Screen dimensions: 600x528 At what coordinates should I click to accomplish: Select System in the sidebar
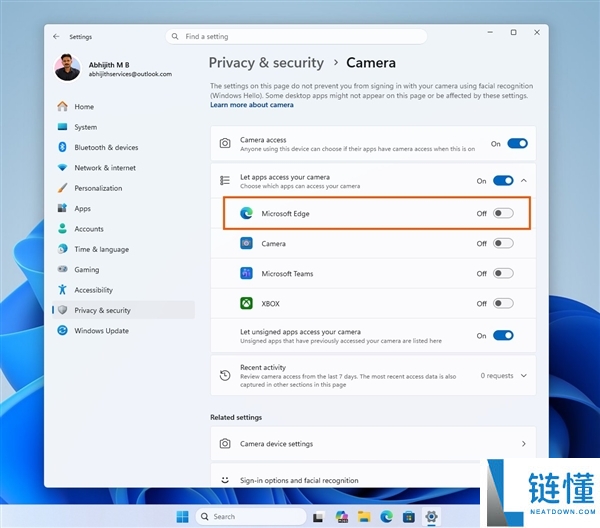point(123,127)
